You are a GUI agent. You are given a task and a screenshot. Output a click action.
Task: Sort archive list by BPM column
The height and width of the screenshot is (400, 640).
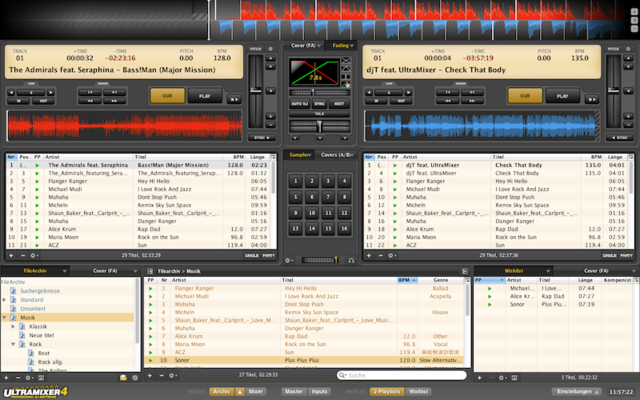coord(407,280)
